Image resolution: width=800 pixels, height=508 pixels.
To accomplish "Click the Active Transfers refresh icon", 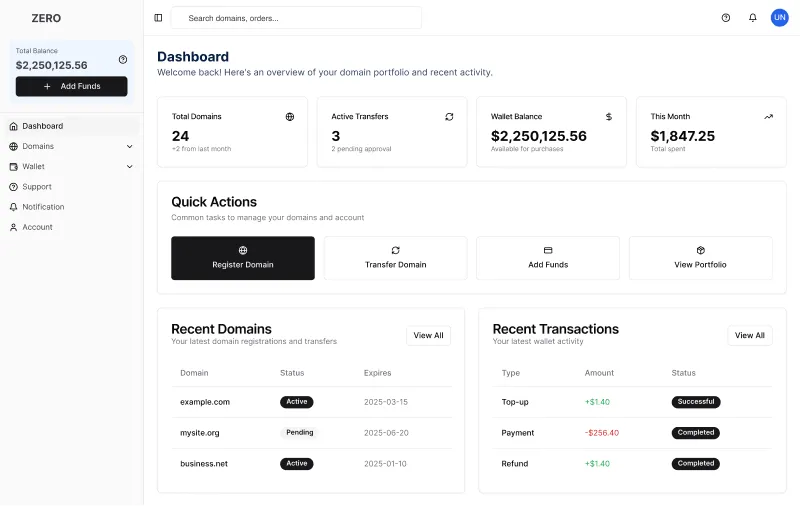I will point(449,117).
